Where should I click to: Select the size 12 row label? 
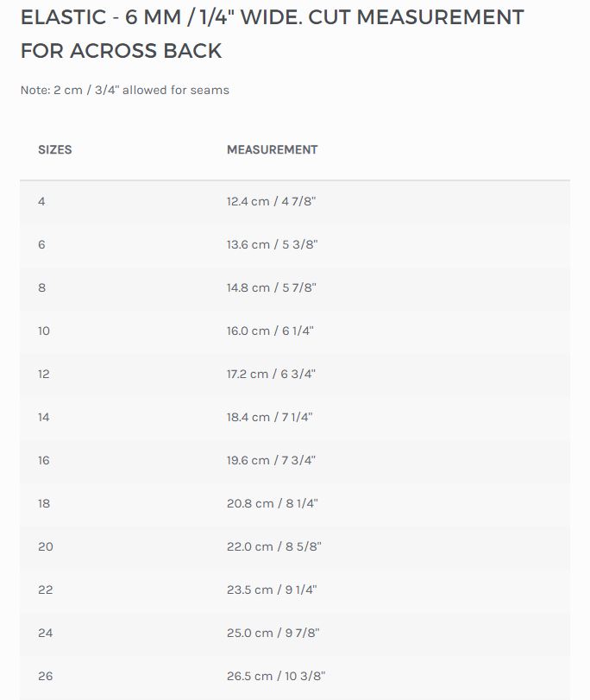point(44,374)
